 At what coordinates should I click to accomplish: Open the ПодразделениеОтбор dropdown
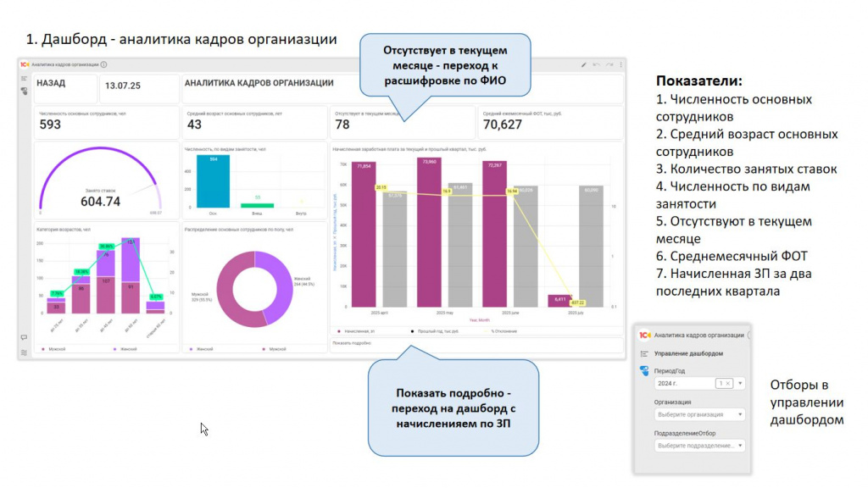pyautogui.click(x=699, y=446)
